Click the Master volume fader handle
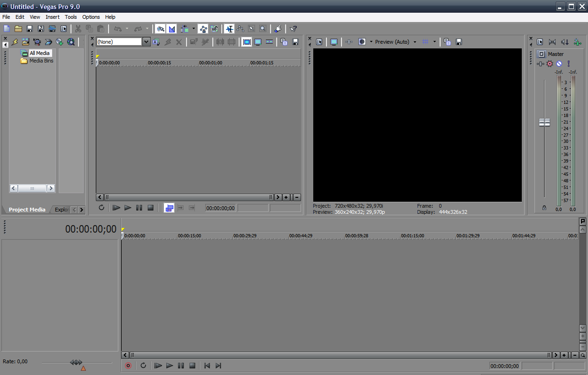 [x=544, y=122]
